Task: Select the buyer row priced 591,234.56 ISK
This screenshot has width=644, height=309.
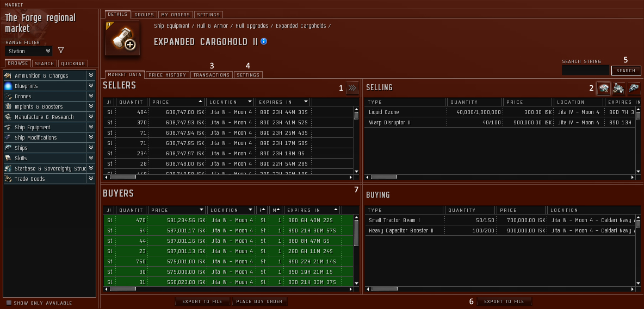Action: click(x=229, y=220)
